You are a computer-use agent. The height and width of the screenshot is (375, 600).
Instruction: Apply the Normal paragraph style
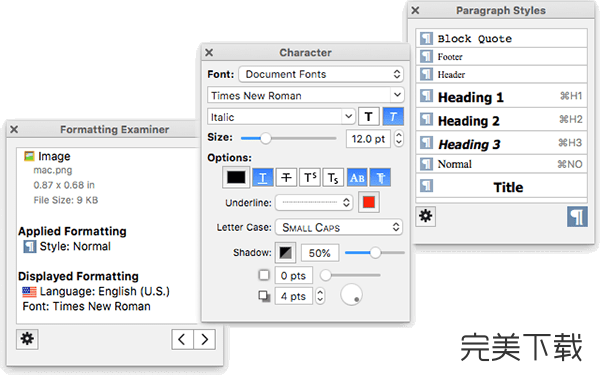[501, 164]
